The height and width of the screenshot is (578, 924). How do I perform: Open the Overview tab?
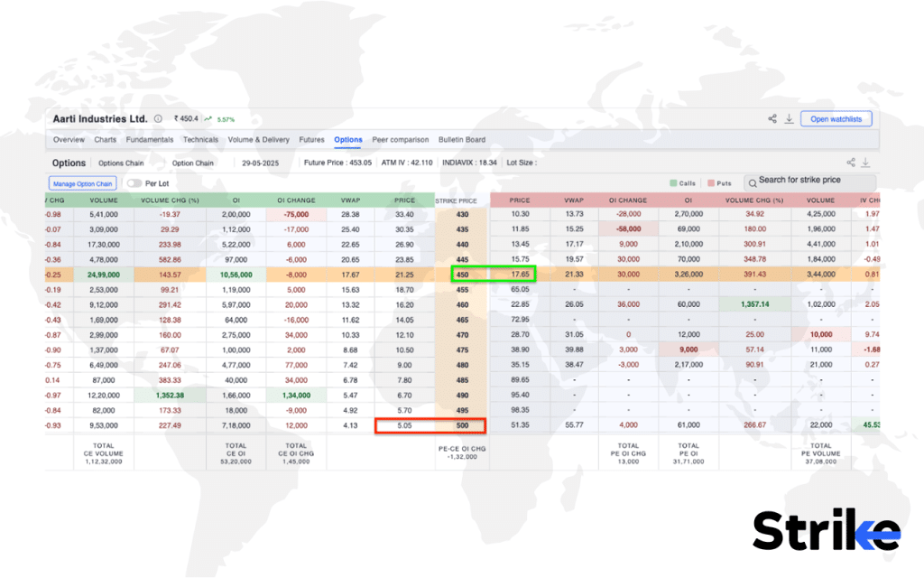[x=69, y=140]
